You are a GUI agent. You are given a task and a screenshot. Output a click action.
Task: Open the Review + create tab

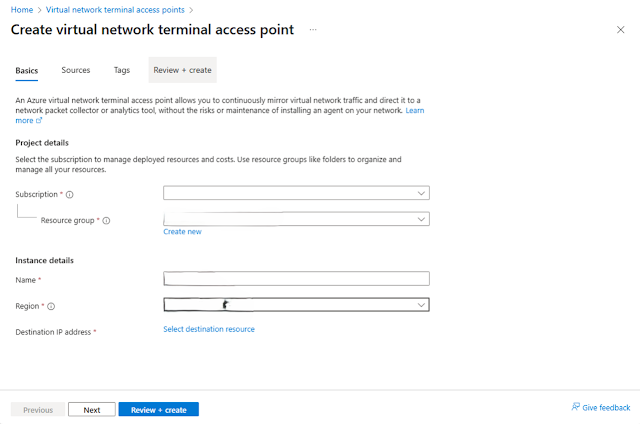182,70
